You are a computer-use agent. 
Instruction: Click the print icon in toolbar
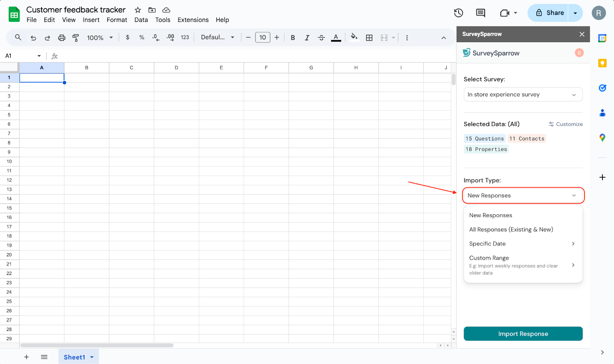point(61,38)
